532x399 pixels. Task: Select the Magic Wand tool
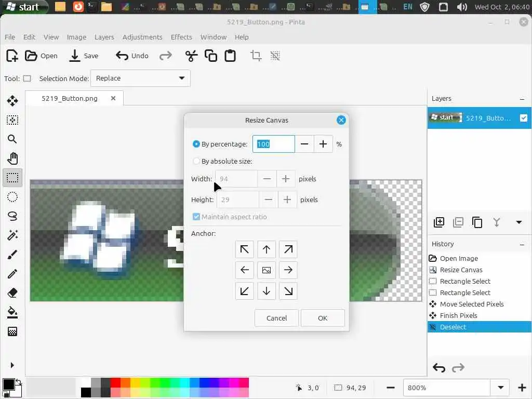(x=12, y=235)
